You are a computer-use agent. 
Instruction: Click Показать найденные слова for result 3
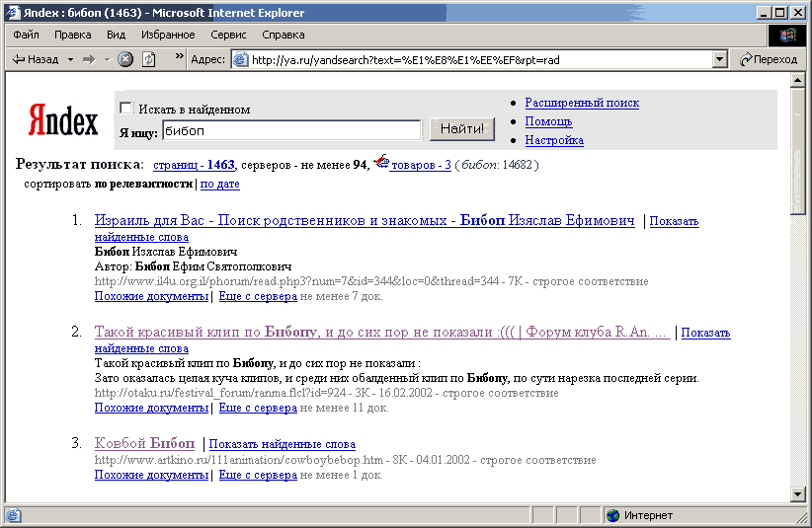[x=283, y=444]
